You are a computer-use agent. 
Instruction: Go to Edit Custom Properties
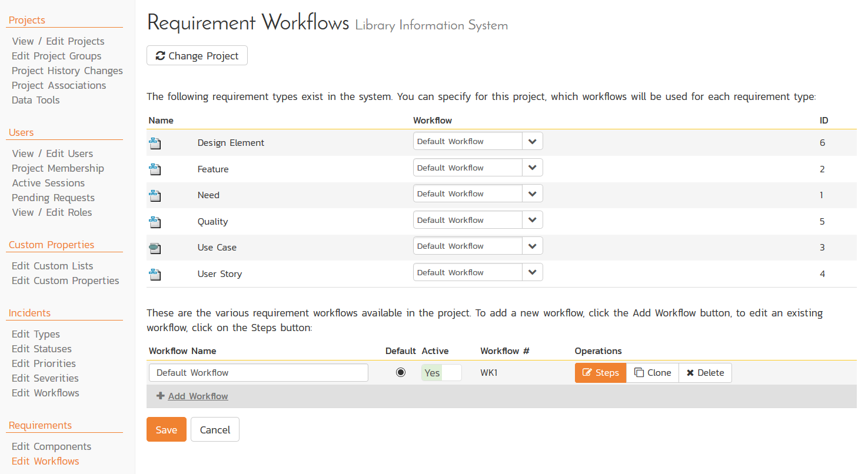[x=65, y=281]
